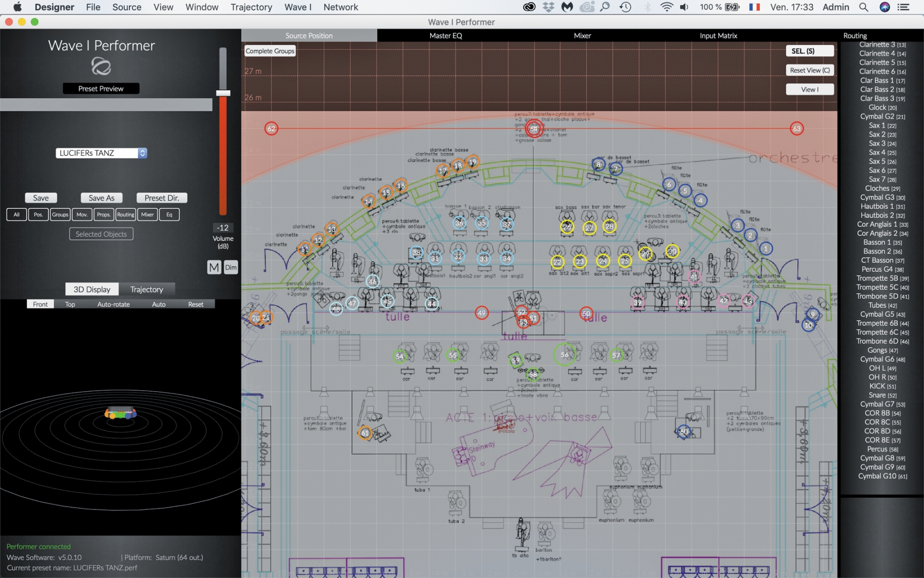The height and width of the screenshot is (578, 924).
Task: Open the Preset Dir. button
Action: pos(162,198)
